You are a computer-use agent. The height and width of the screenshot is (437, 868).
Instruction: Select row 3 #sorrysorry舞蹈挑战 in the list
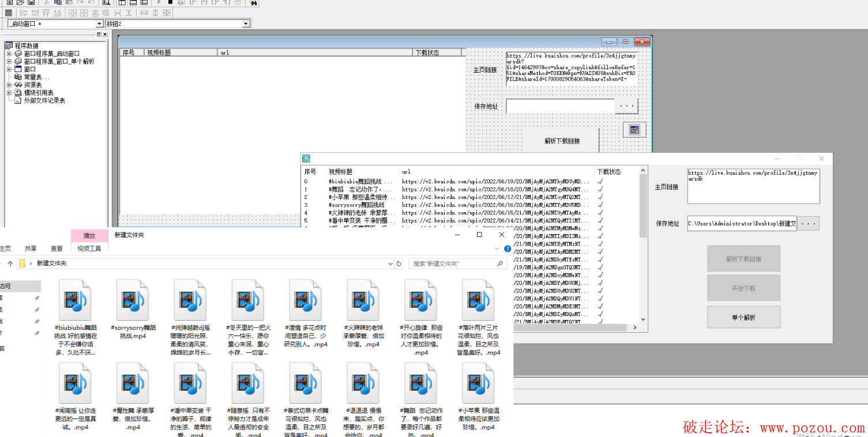point(470,205)
